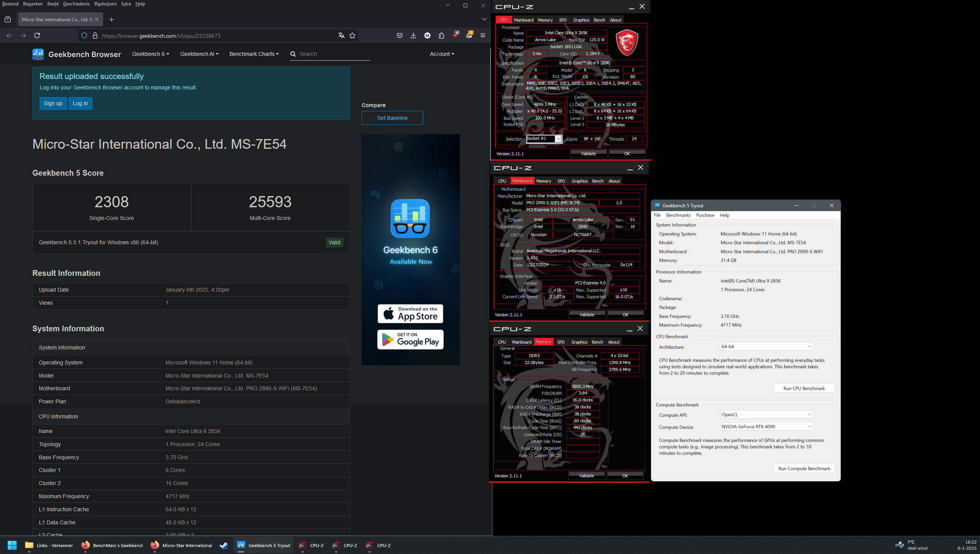980x554 pixels.
Task: Expand the Geekbench 6 navigation dropdown
Action: tap(151, 54)
